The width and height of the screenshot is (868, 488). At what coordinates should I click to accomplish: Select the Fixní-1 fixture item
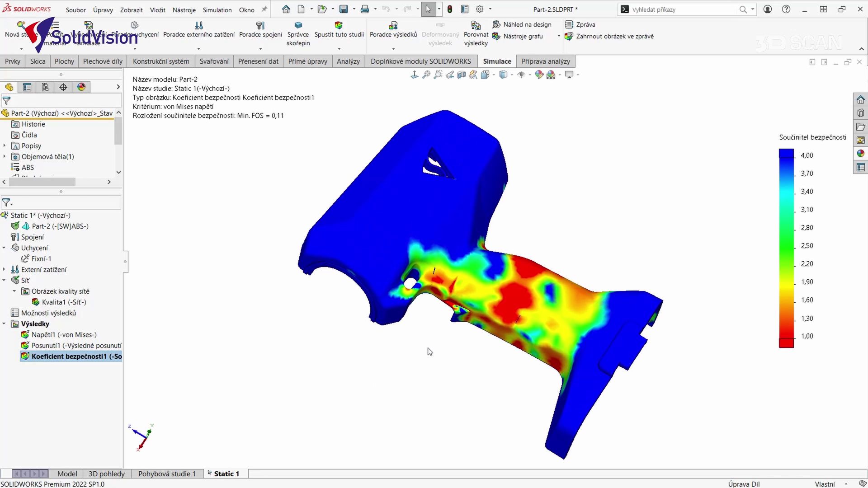pyautogui.click(x=41, y=259)
